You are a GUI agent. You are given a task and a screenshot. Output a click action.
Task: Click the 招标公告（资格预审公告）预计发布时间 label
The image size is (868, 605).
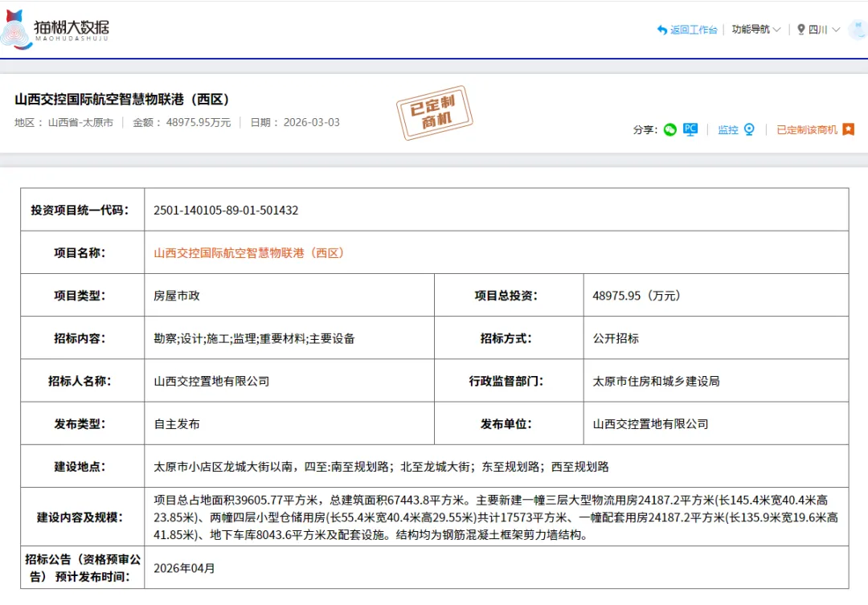(83, 568)
